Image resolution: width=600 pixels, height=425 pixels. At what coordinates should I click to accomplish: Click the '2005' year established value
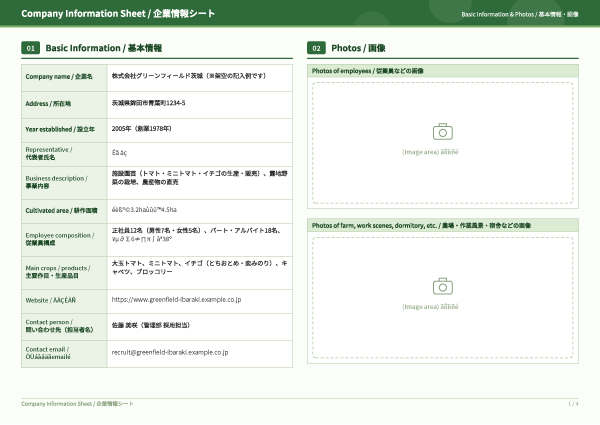tap(142, 129)
